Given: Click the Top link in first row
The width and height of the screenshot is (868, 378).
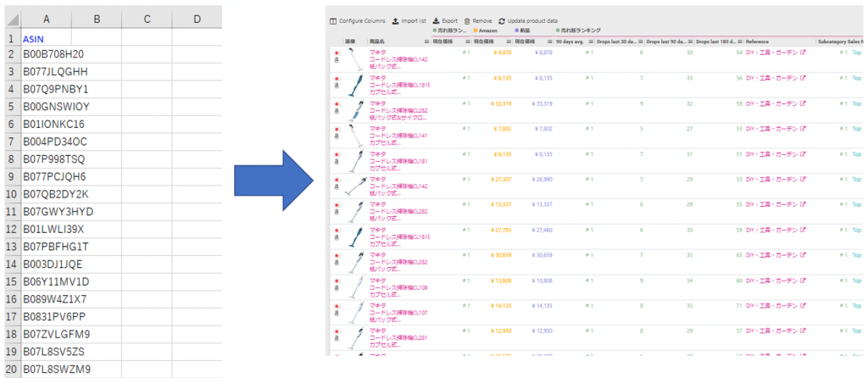Looking at the screenshot, I should (855, 53).
